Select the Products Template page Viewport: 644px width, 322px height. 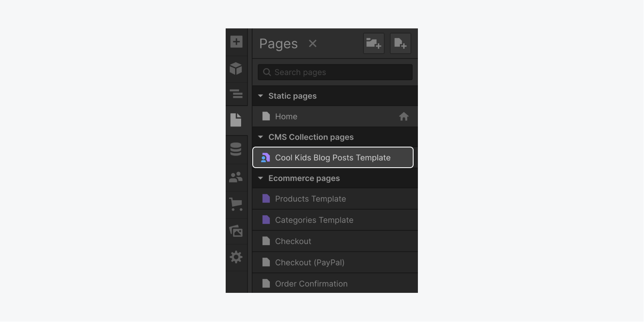[x=310, y=199]
